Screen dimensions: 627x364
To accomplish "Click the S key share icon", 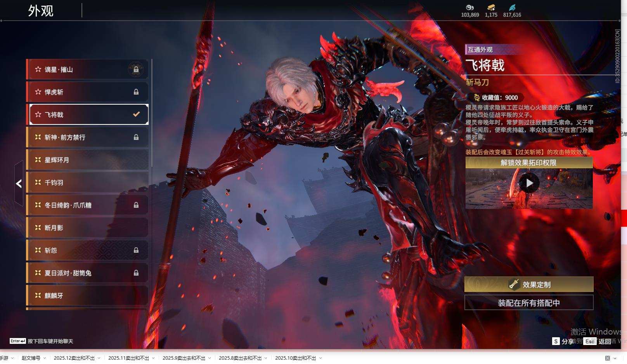I will click(x=556, y=341).
